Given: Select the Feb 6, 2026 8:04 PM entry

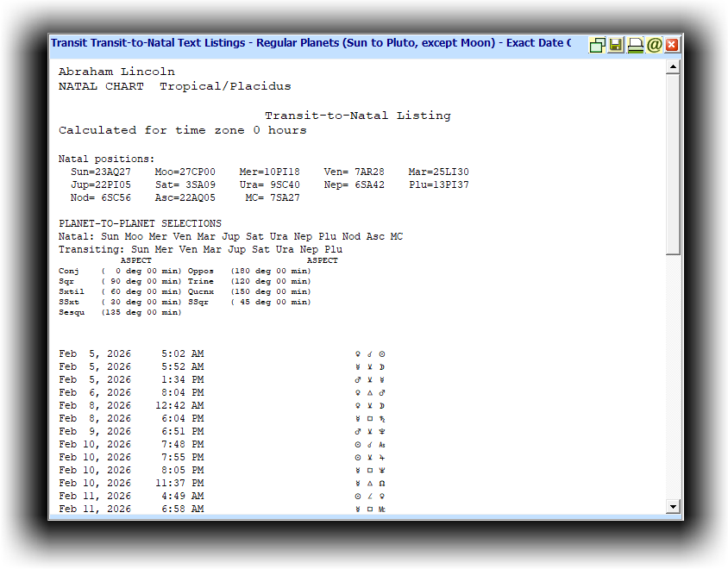Looking at the screenshot, I should pos(131,392).
